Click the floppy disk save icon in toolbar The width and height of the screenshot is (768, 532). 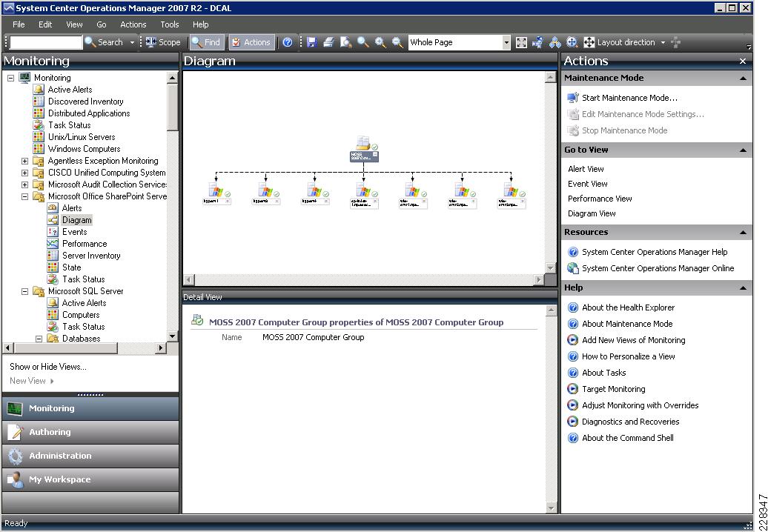click(311, 42)
